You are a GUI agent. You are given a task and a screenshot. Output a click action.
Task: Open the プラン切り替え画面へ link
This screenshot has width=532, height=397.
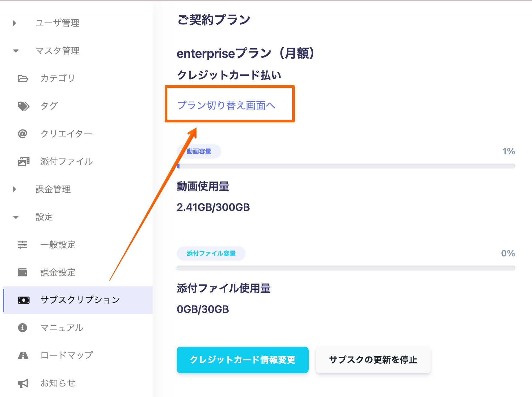226,105
